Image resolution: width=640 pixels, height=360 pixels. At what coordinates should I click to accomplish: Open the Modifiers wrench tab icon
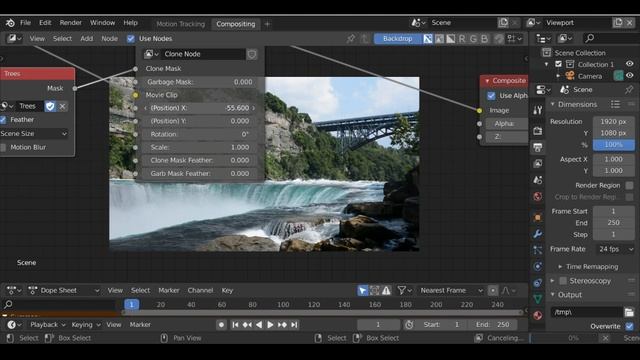pos(538,234)
